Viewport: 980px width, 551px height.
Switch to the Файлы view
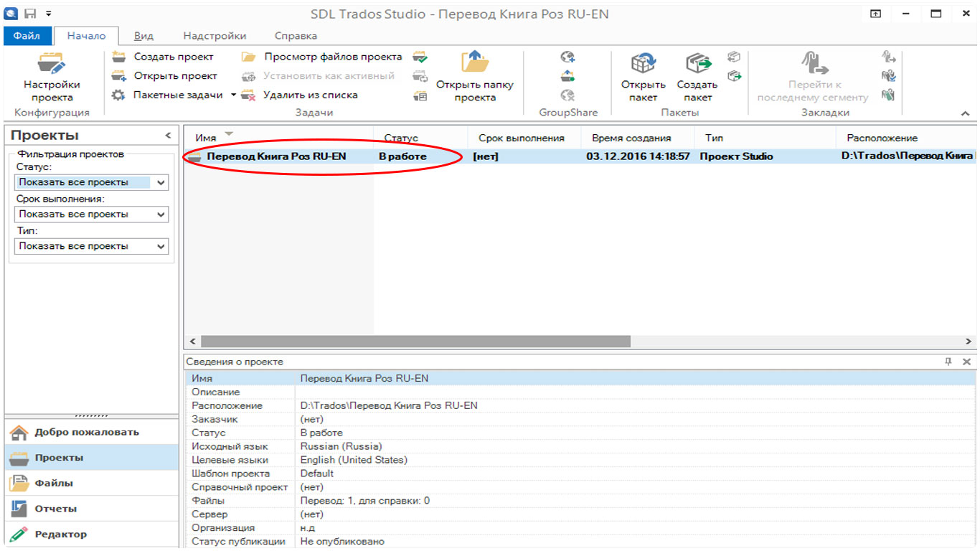(92, 483)
